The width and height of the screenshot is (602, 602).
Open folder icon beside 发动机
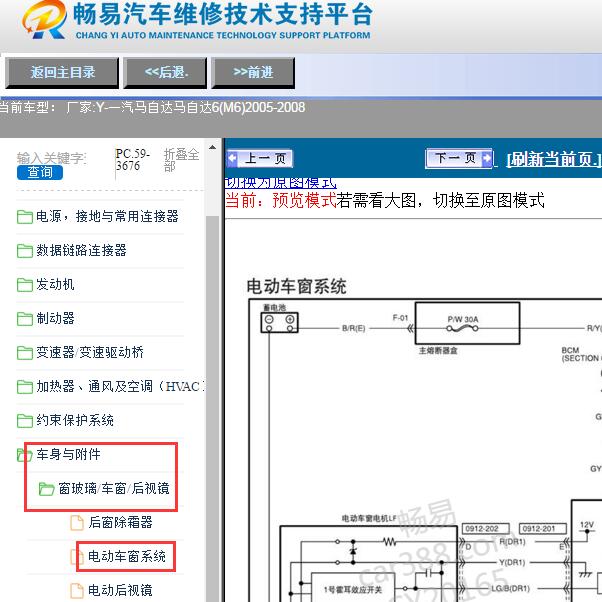(25, 284)
